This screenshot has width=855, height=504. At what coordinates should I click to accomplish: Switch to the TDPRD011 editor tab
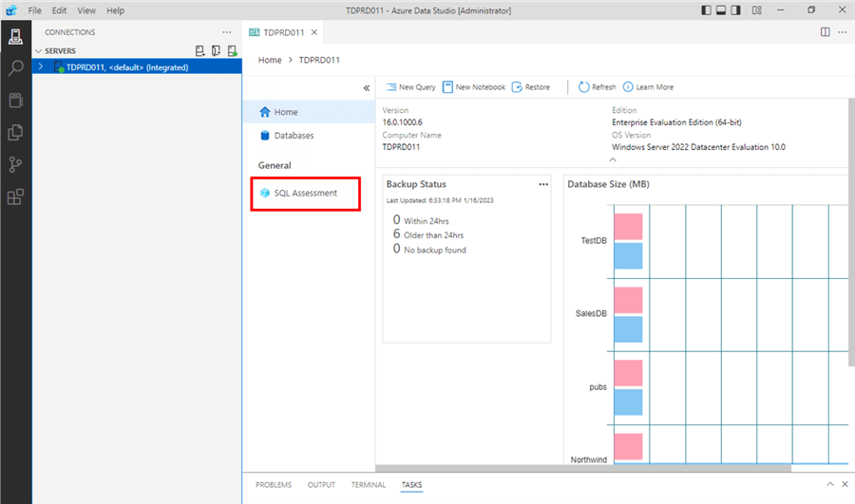point(283,32)
